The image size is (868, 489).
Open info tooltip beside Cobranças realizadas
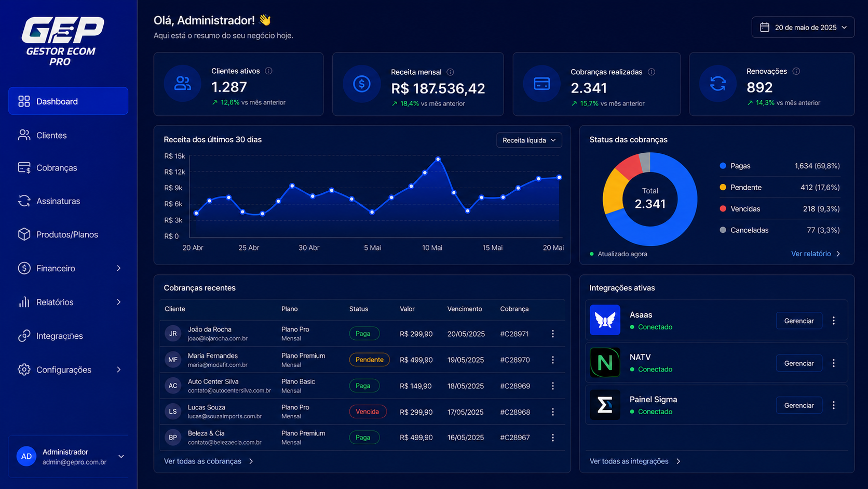652,72
